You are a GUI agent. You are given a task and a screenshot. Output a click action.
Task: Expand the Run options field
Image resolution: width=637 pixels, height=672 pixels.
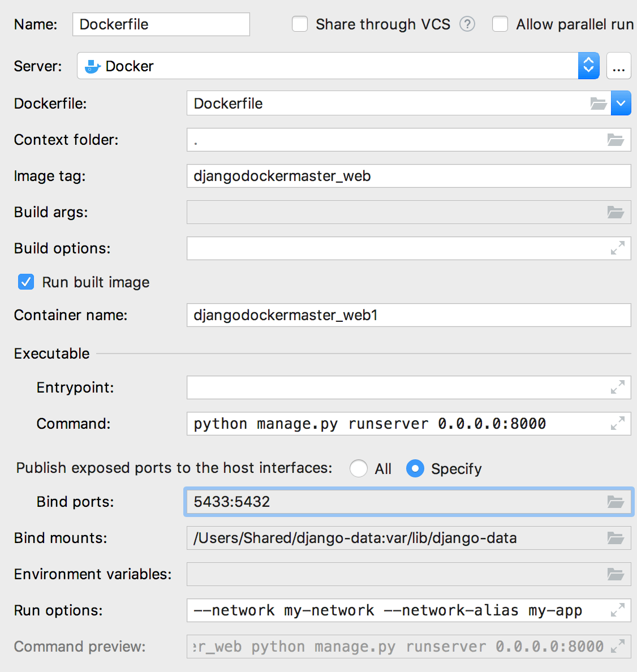coord(618,610)
